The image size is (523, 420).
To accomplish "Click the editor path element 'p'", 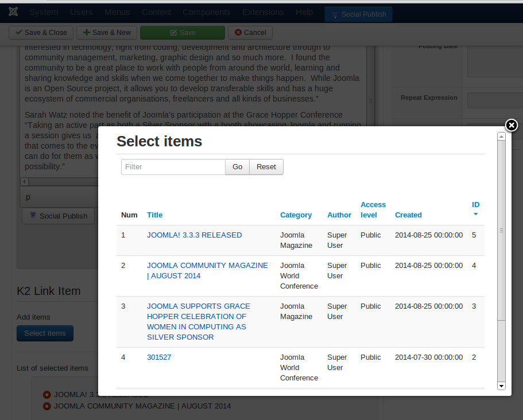I will coord(28,197).
